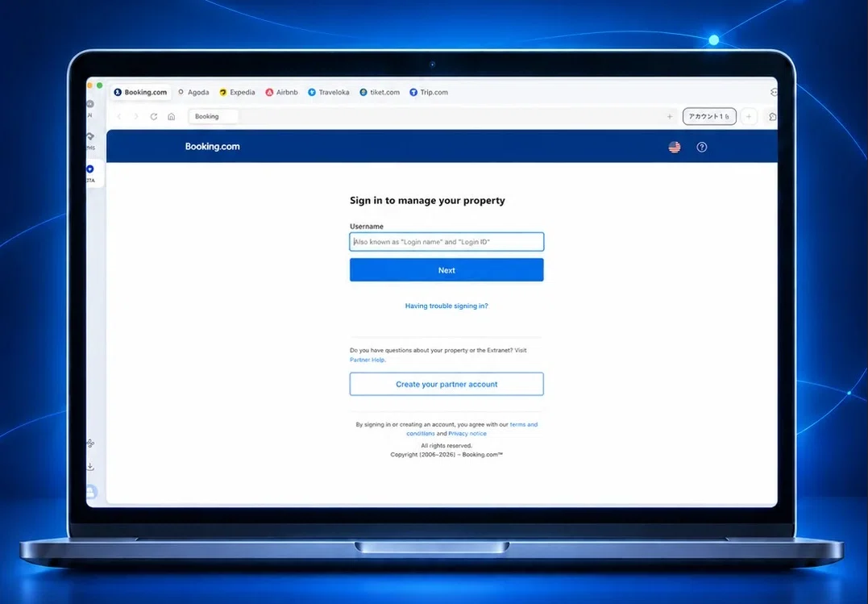Reload the page with the refresh icon

click(154, 116)
